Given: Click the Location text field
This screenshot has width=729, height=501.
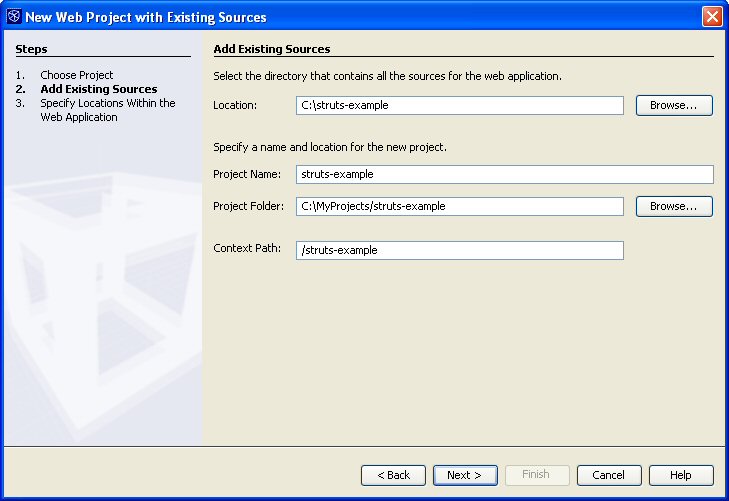Looking at the screenshot, I should [x=459, y=105].
